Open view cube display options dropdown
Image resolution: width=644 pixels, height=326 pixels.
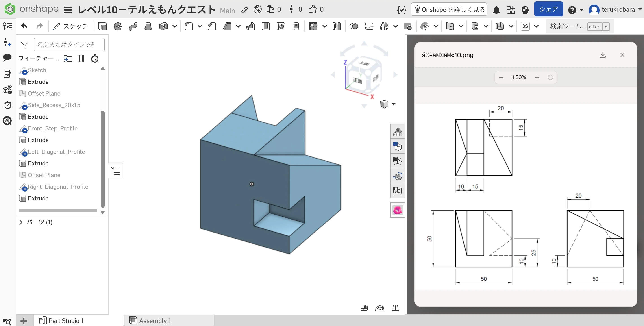[x=394, y=104]
